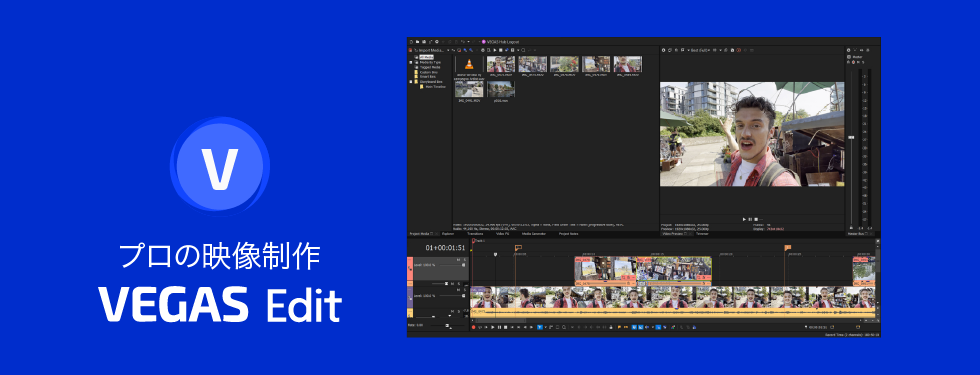Collapse the Storyboard Bins node
Image resolution: width=980 pixels, height=375 pixels.
[411, 82]
